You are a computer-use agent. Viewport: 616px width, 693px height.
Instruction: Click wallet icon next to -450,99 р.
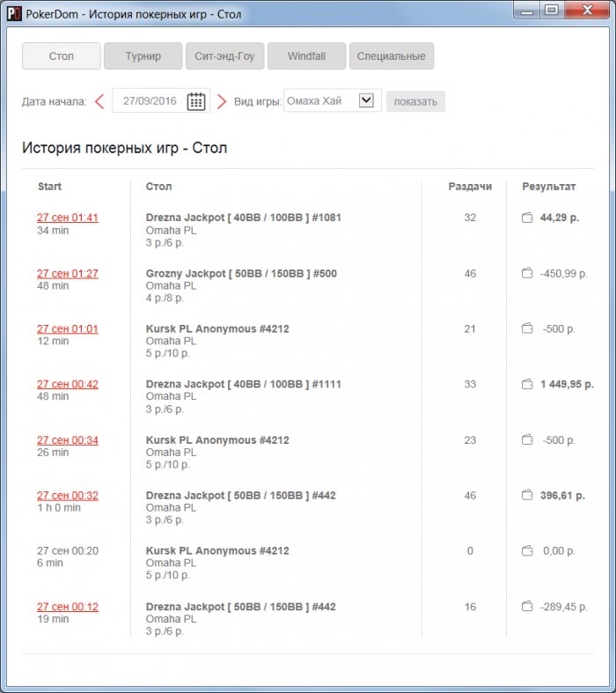click(527, 273)
